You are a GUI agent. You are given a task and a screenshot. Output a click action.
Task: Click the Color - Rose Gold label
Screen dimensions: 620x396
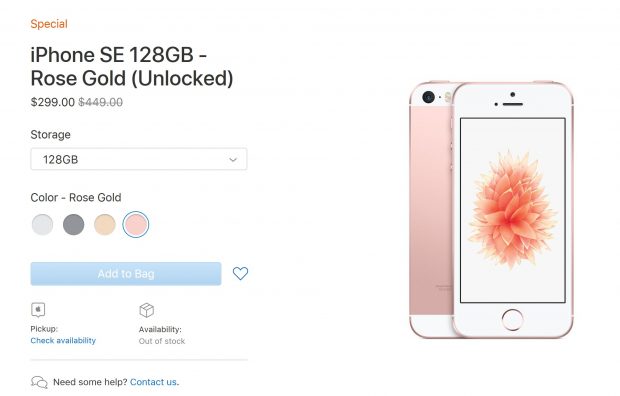point(76,197)
